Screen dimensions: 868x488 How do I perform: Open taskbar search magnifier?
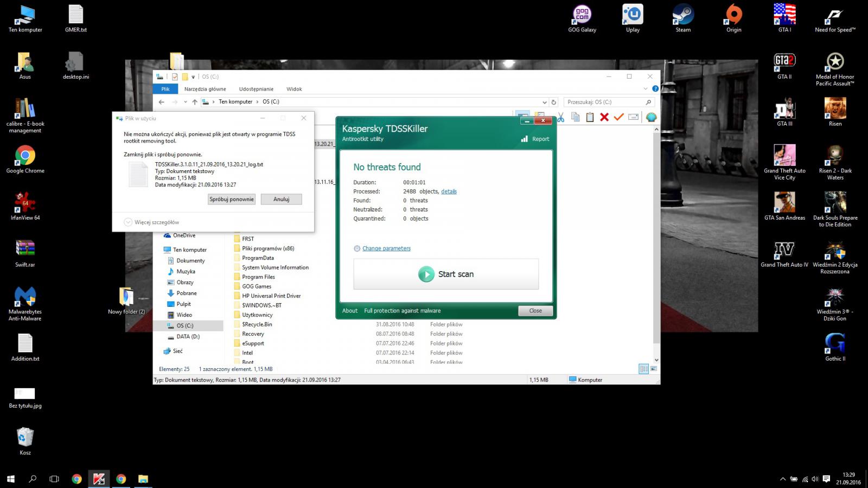[33, 479]
